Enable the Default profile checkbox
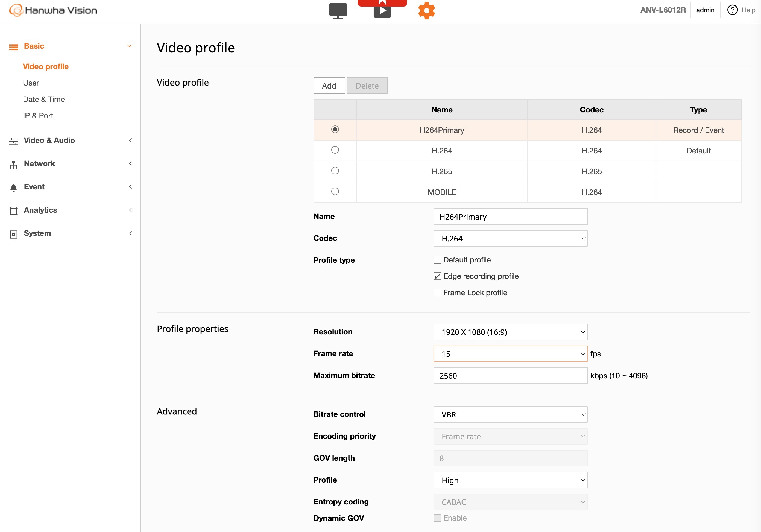The width and height of the screenshot is (761, 532). (x=437, y=259)
